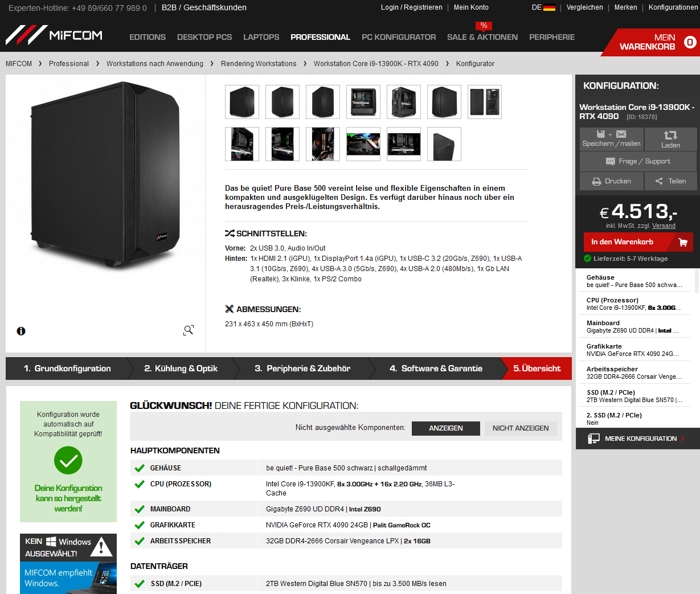Click Versand link under price
700x594 pixels.
coord(664,226)
